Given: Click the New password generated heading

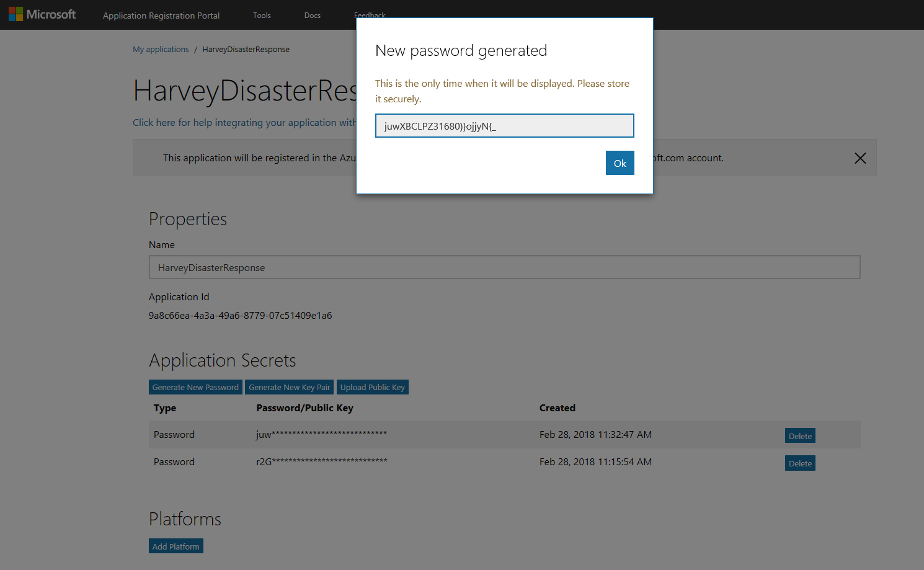Looking at the screenshot, I should [461, 50].
